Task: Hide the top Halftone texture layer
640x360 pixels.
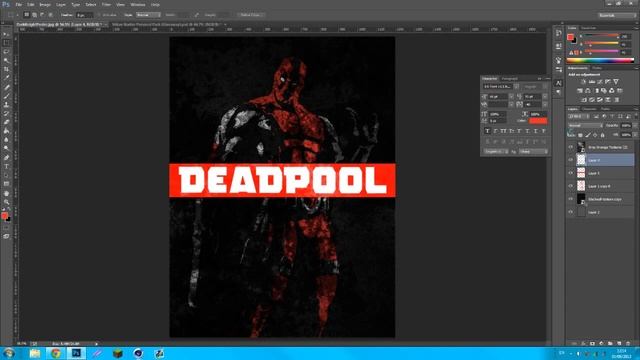Action: [571, 147]
